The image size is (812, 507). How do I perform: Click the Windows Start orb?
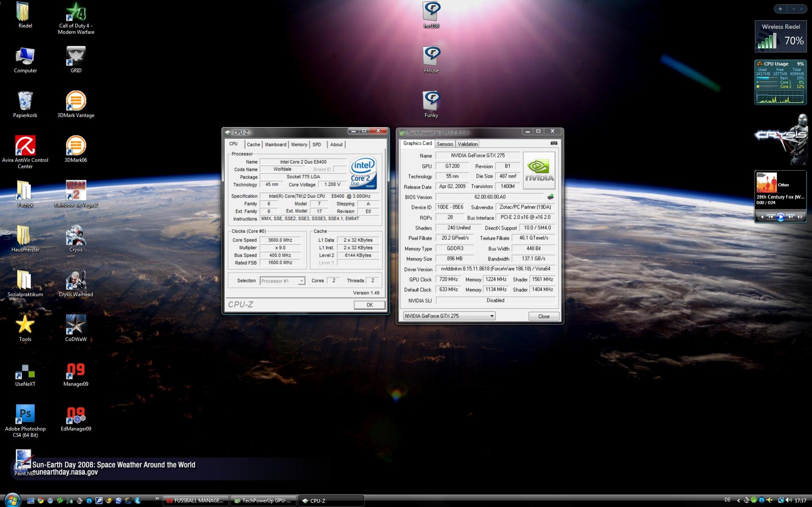point(12,500)
